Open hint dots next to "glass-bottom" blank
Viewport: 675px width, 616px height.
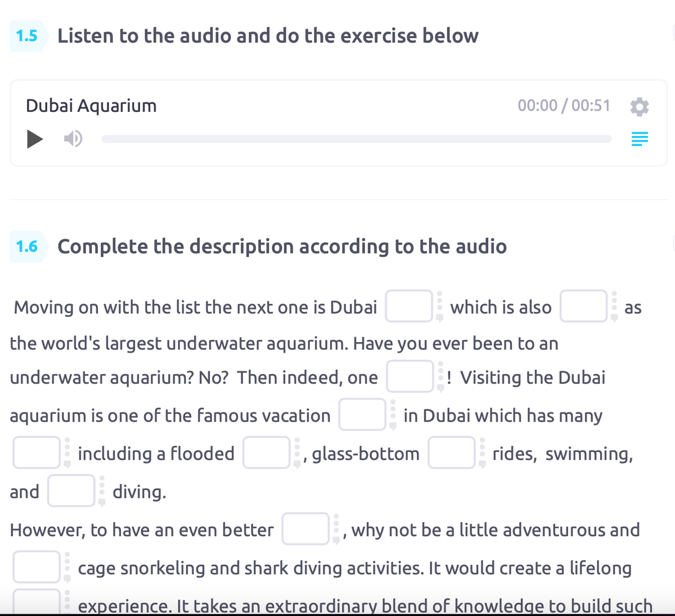[483, 452]
